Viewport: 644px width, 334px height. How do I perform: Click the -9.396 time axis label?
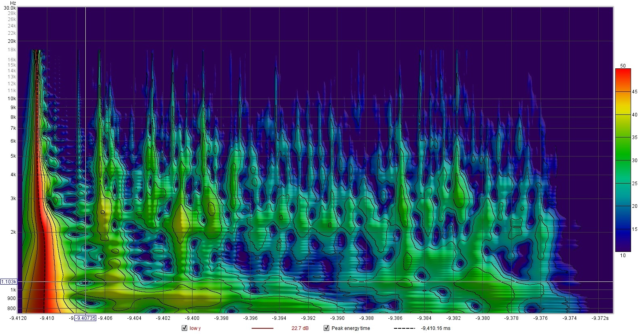(250, 318)
